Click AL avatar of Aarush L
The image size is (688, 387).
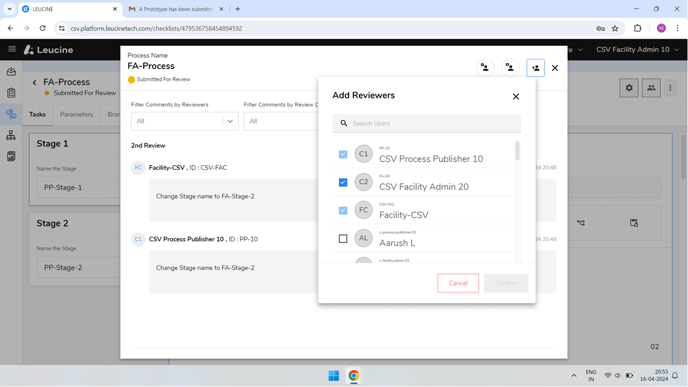tap(363, 238)
